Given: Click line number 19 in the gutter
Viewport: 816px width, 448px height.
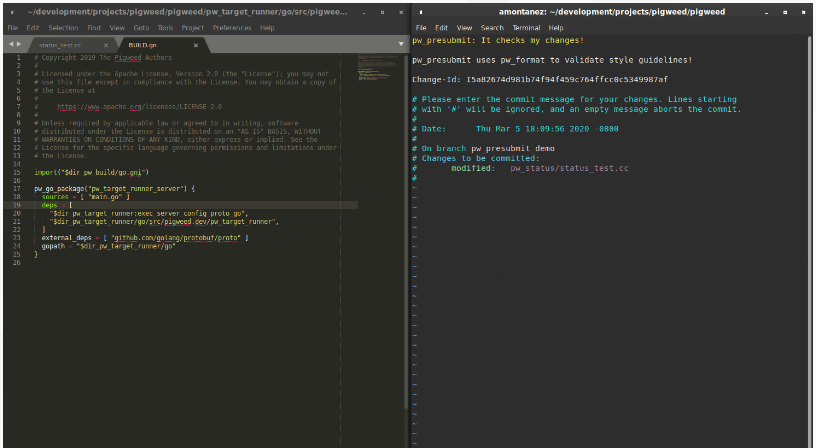Looking at the screenshot, I should coord(17,205).
